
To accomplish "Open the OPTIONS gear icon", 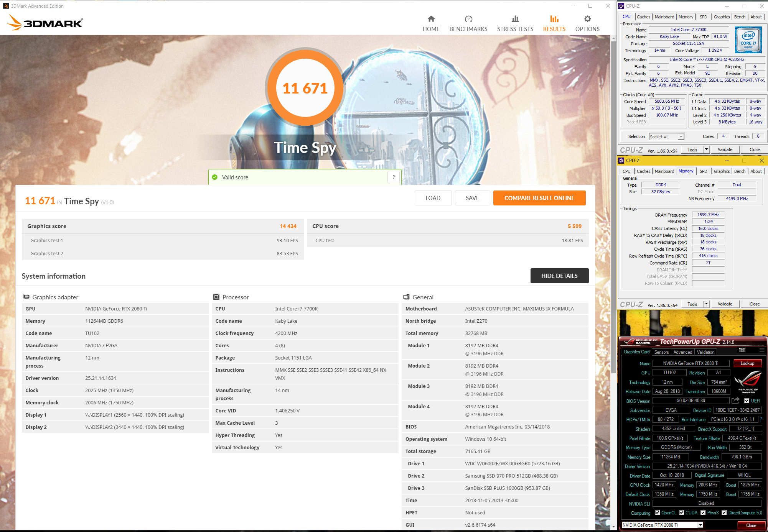I will coord(587,19).
